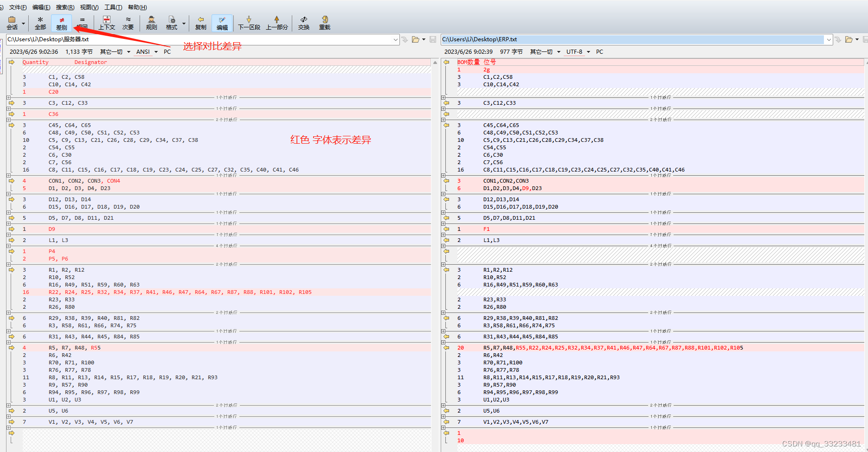Click the long red R22, R24, R25 line

coord(226,292)
